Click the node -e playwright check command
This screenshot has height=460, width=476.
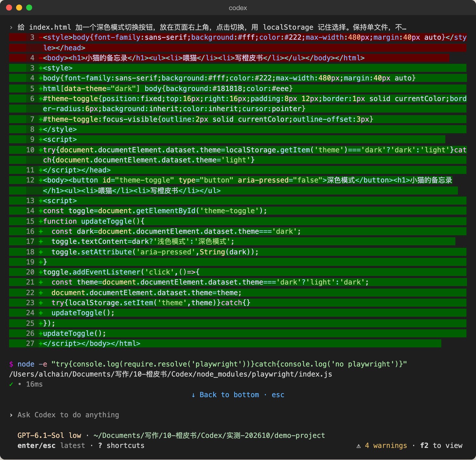click(212, 364)
